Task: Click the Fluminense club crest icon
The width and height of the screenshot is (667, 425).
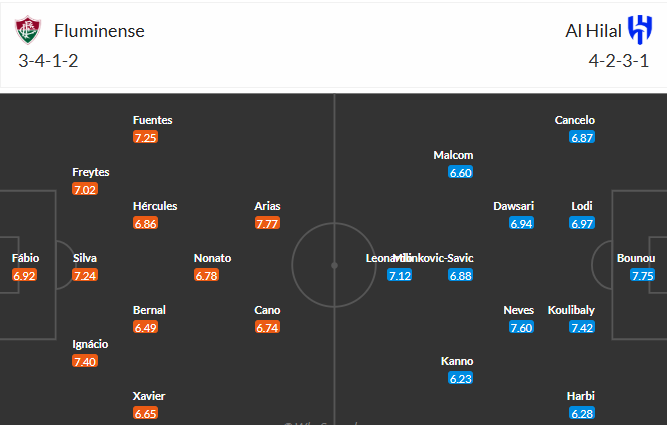Action: click(x=28, y=30)
